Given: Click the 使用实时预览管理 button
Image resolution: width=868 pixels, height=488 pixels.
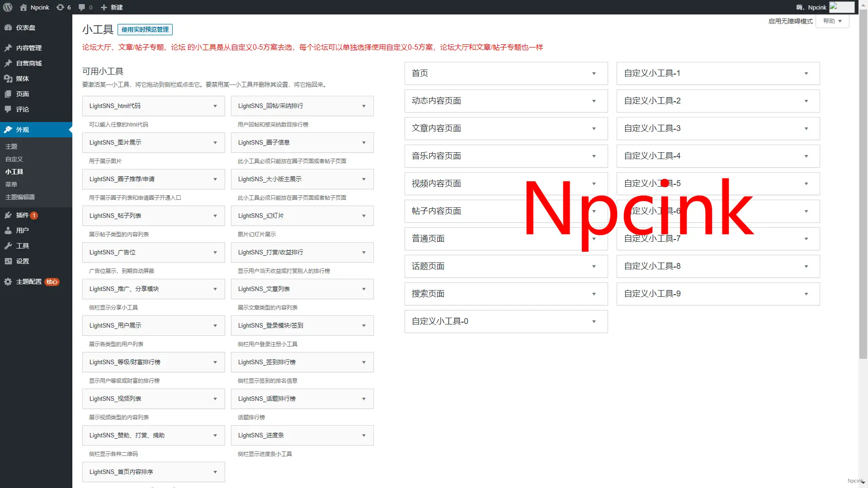Looking at the screenshot, I should click(x=145, y=29).
